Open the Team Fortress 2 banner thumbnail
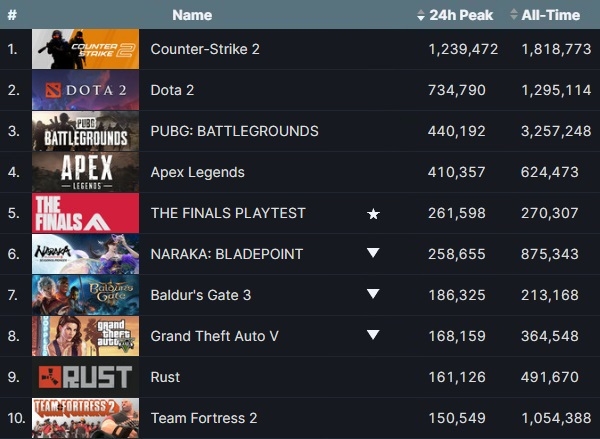The width and height of the screenshot is (600, 439). 86,418
